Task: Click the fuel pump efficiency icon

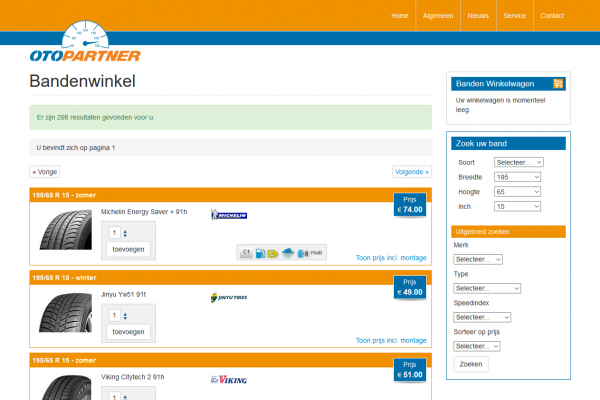Action: coord(260,253)
